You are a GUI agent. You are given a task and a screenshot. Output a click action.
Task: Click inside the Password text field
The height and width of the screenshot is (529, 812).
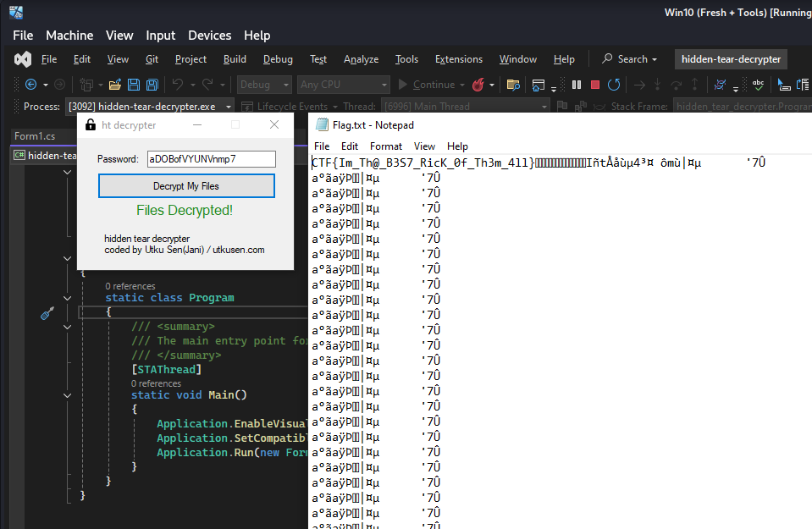pos(211,159)
